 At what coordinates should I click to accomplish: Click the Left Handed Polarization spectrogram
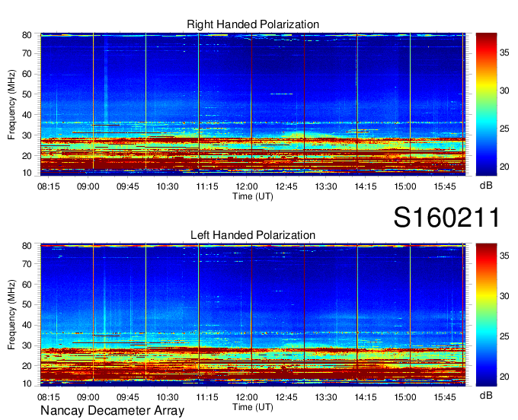253,315
